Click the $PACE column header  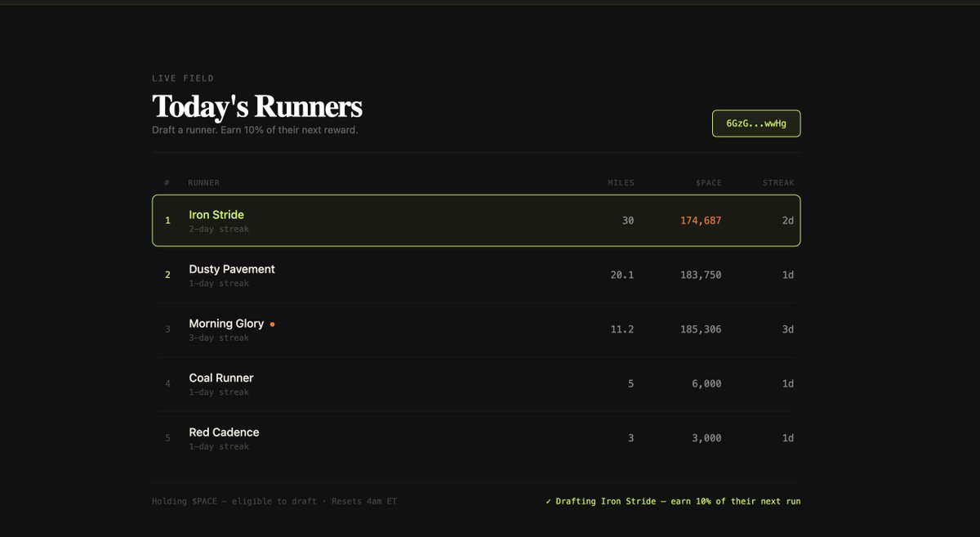pyautogui.click(x=708, y=183)
